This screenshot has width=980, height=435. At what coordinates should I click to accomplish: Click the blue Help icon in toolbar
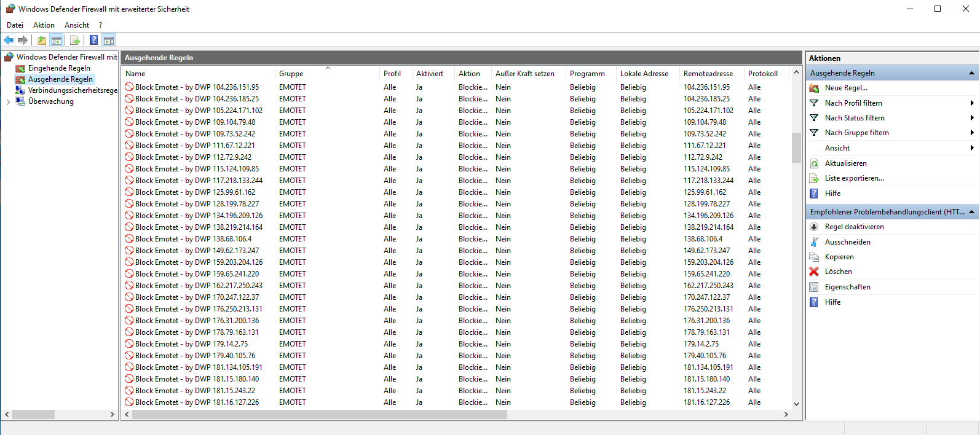pyautogui.click(x=93, y=41)
